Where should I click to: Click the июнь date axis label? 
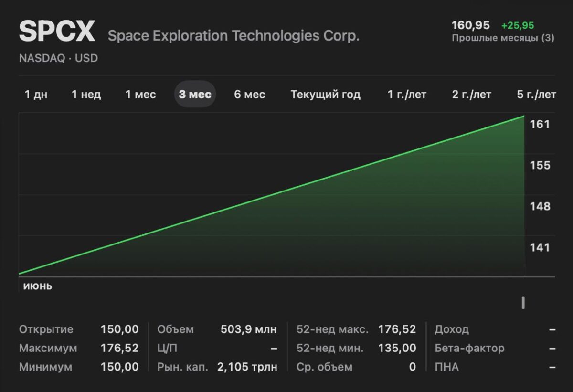38,286
